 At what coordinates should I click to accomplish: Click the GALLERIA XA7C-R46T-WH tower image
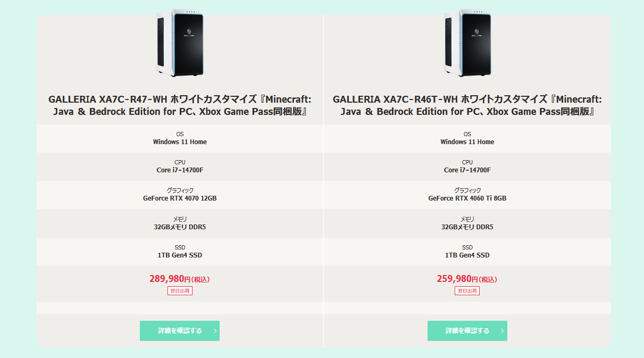click(x=467, y=44)
